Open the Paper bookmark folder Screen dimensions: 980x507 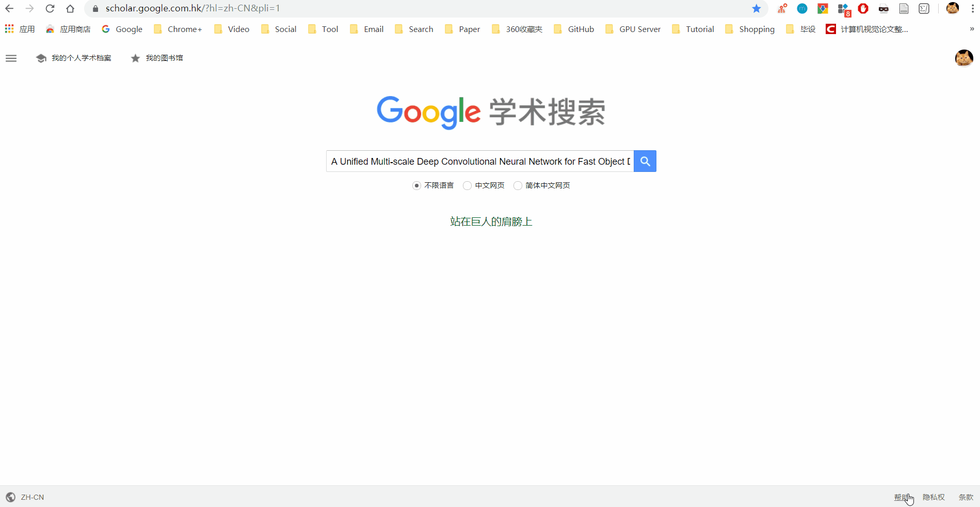(x=462, y=29)
